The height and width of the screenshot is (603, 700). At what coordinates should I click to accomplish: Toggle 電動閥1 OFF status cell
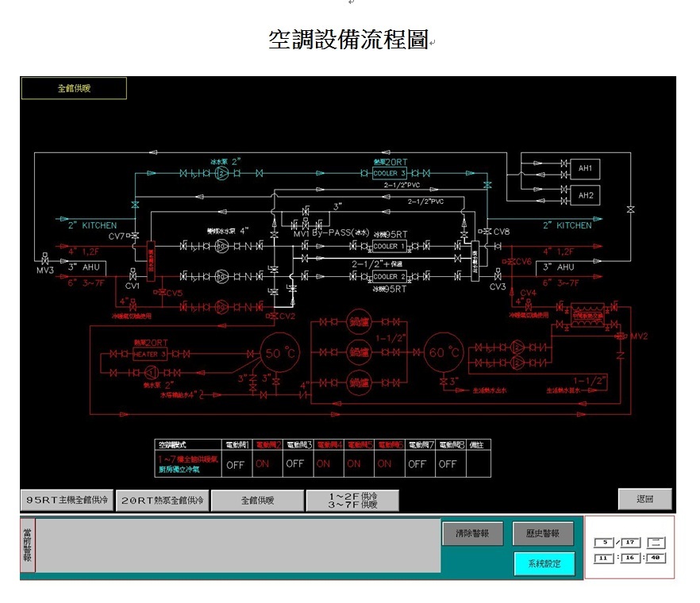tap(236, 464)
